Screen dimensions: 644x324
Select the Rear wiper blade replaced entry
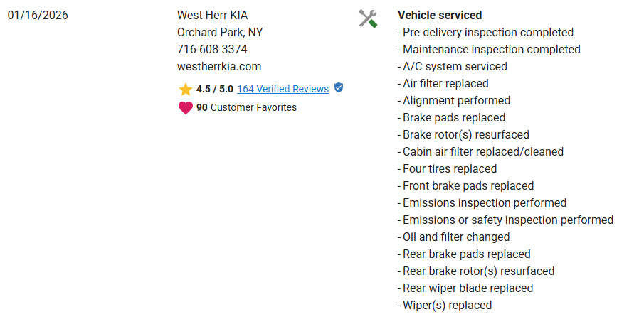point(468,288)
